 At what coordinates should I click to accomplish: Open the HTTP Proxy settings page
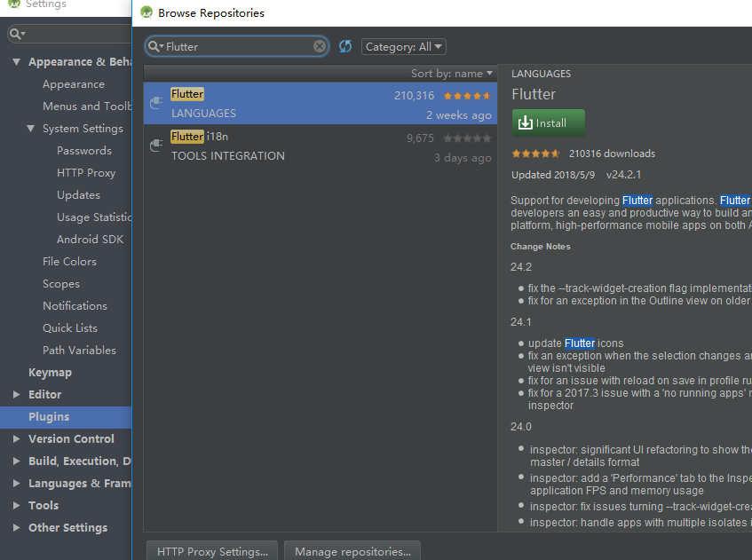point(86,172)
